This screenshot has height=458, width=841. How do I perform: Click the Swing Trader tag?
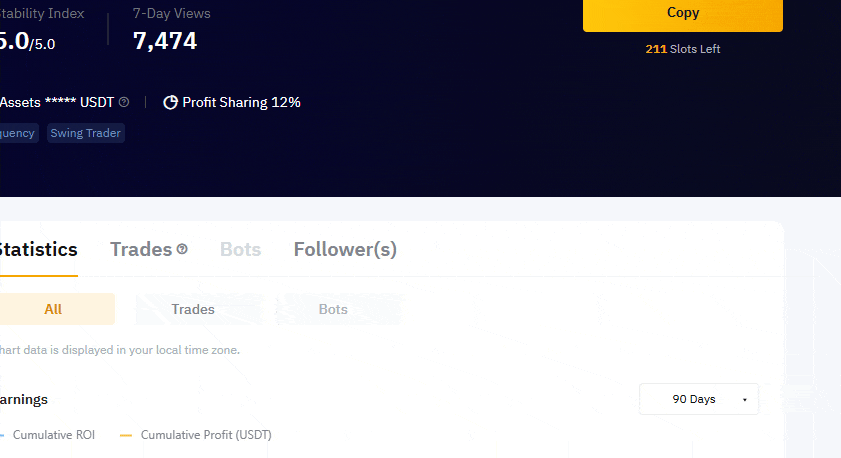(85, 133)
